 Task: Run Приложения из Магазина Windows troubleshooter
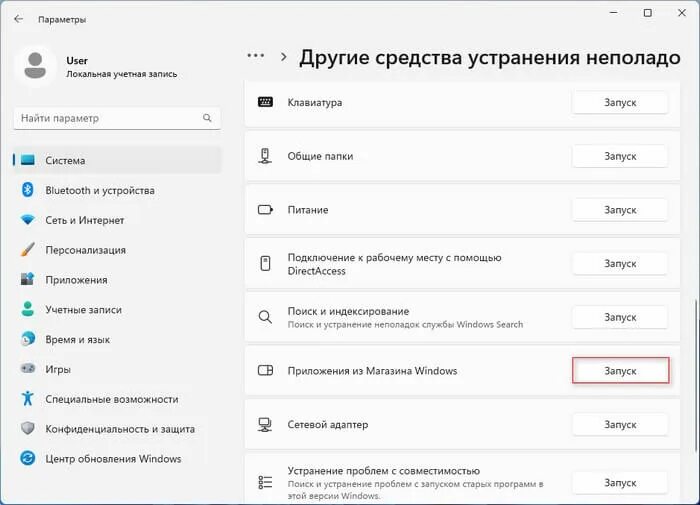pos(620,371)
